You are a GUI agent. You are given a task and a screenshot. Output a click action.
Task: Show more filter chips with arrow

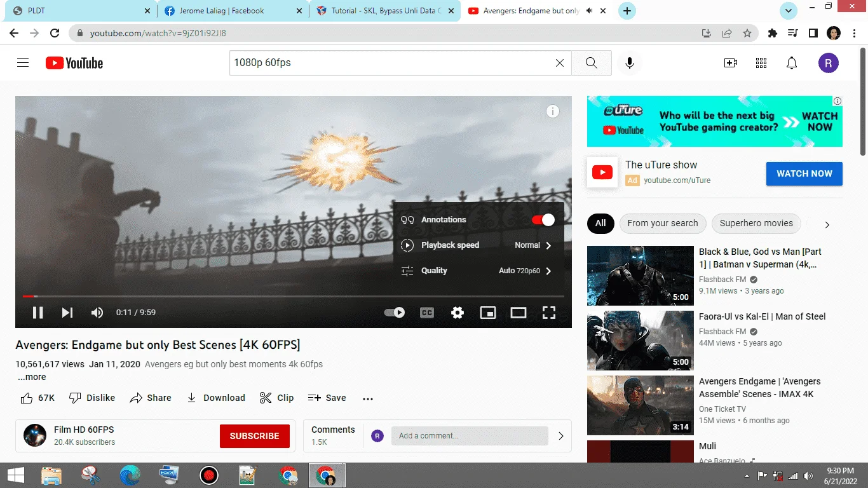click(x=827, y=224)
